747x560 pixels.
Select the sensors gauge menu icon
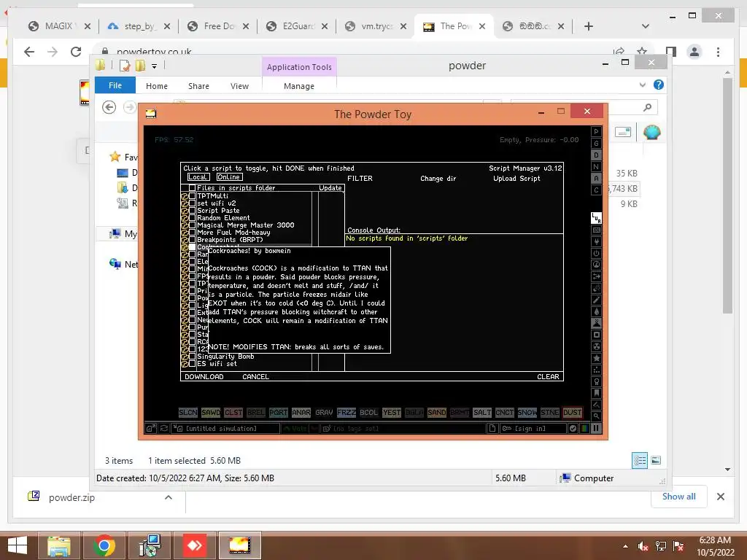[596, 265]
